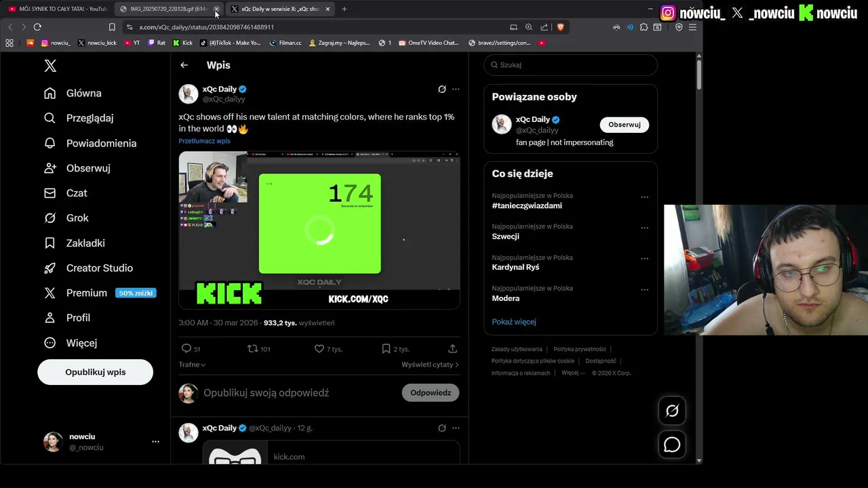Open Creator Studio
This screenshot has width=868, height=488.
coord(88,268)
